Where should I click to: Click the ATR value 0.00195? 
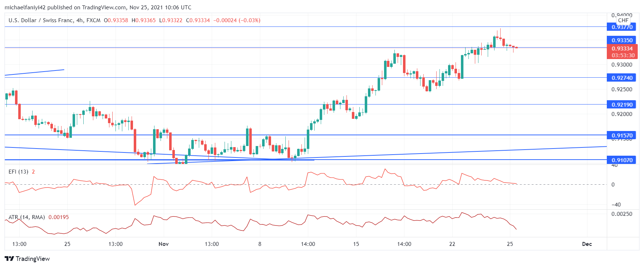pyautogui.click(x=59, y=217)
